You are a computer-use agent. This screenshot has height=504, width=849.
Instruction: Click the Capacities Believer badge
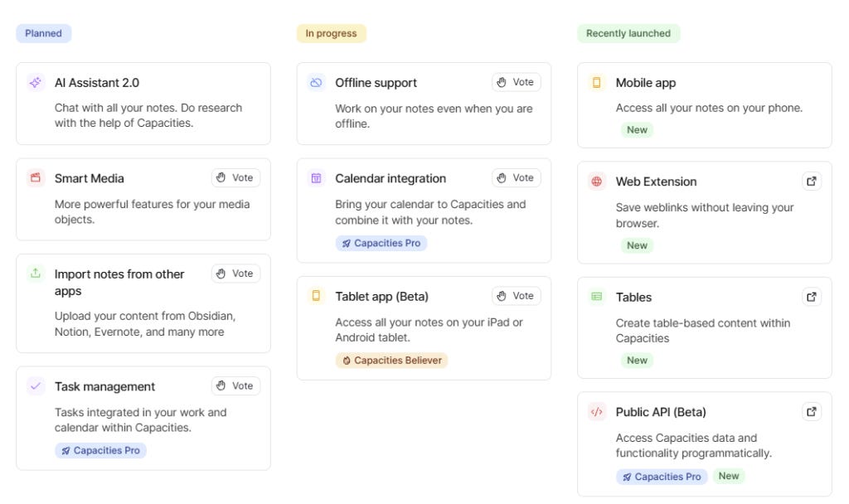point(391,361)
